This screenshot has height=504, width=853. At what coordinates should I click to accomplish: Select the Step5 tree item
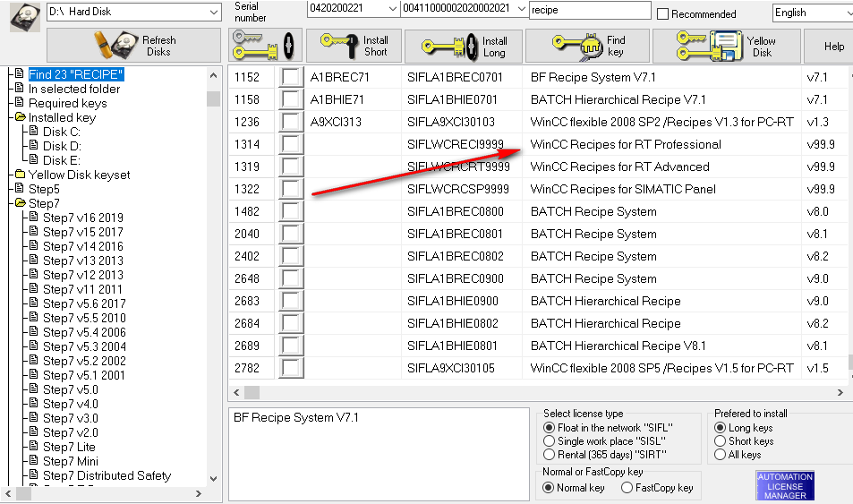[x=44, y=189]
